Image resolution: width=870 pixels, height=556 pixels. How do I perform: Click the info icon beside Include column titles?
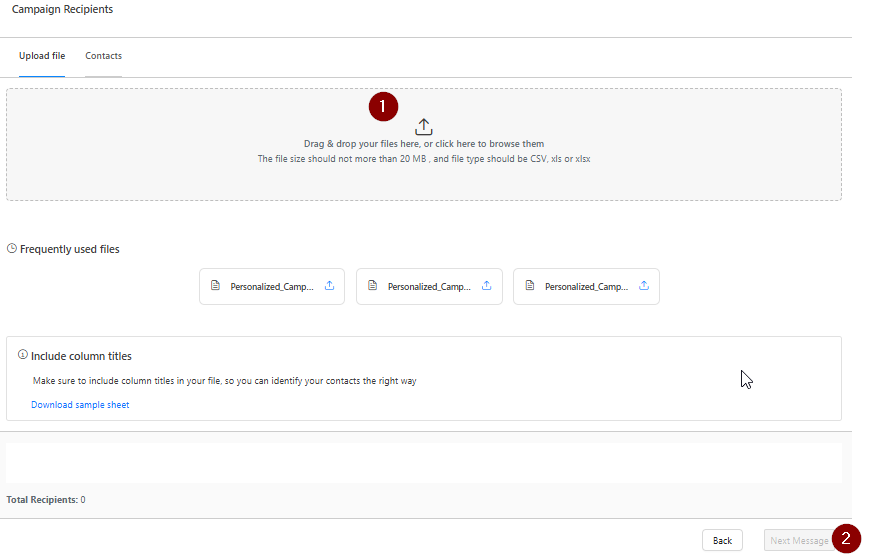[23, 355]
